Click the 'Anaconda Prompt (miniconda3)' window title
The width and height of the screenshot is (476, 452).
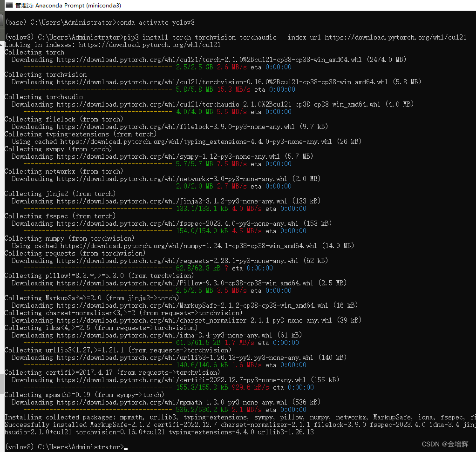[68, 6]
